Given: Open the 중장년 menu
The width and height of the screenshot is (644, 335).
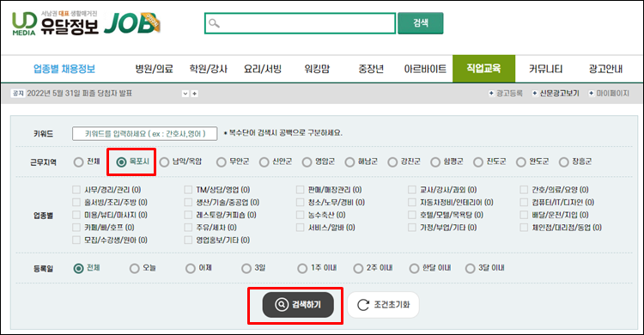Looking at the screenshot, I should pyautogui.click(x=371, y=69).
